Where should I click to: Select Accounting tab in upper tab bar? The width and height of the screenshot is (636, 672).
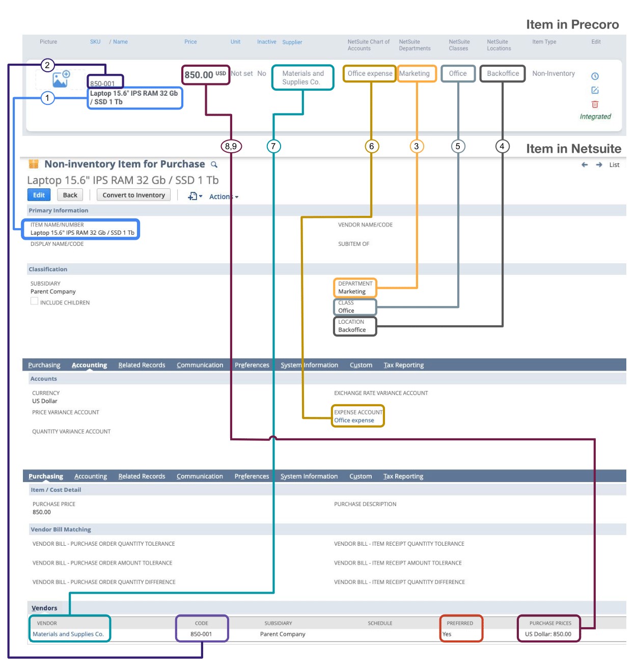click(x=89, y=365)
